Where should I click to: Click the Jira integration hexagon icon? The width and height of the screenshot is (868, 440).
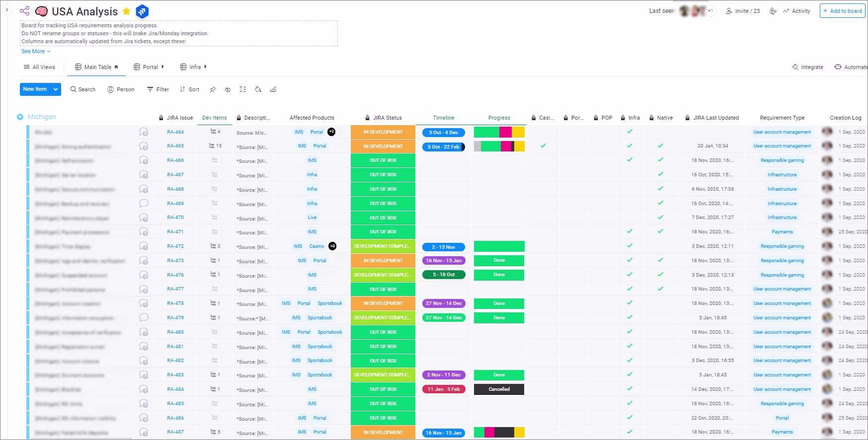(x=142, y=11)
